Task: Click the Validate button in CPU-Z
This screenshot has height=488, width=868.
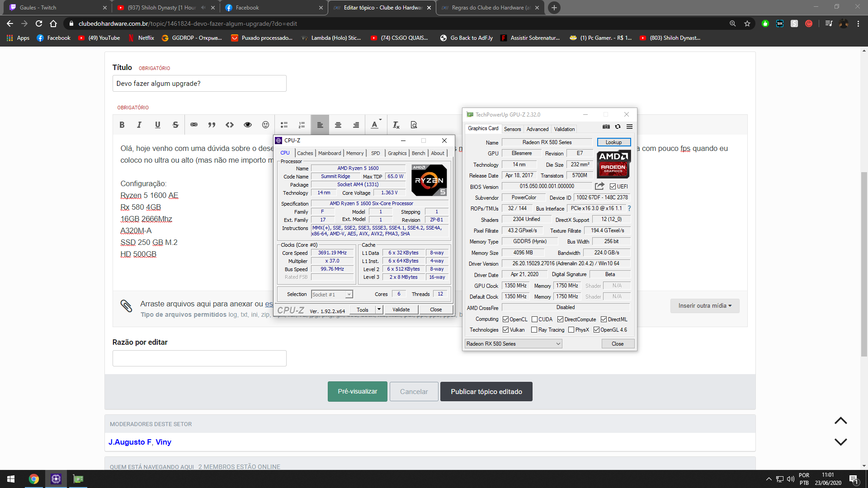Action: coord(401,310)
